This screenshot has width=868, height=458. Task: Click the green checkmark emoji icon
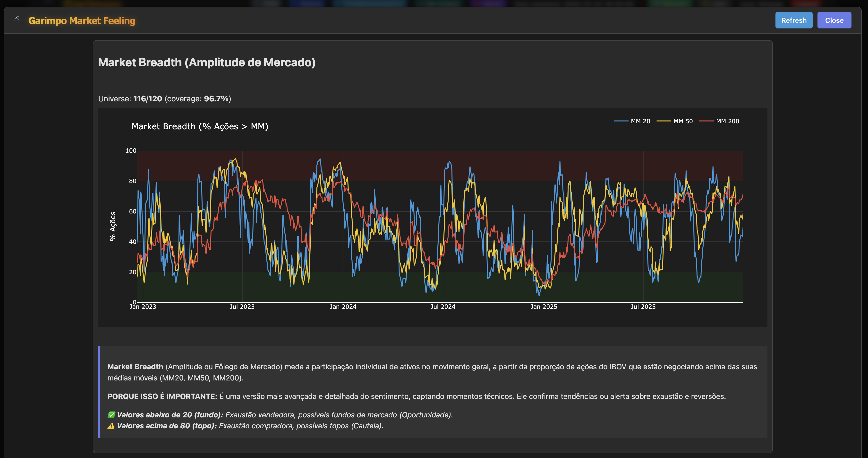[x=111, y=415]
